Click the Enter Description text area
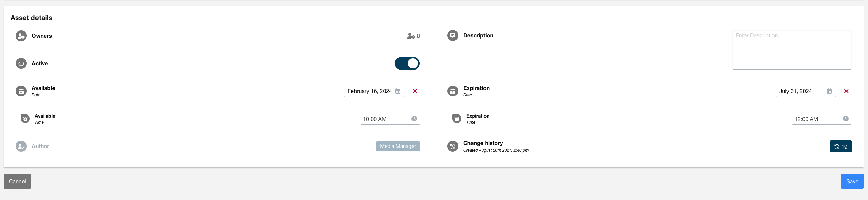The image size is (868, 200). [792, 50]
